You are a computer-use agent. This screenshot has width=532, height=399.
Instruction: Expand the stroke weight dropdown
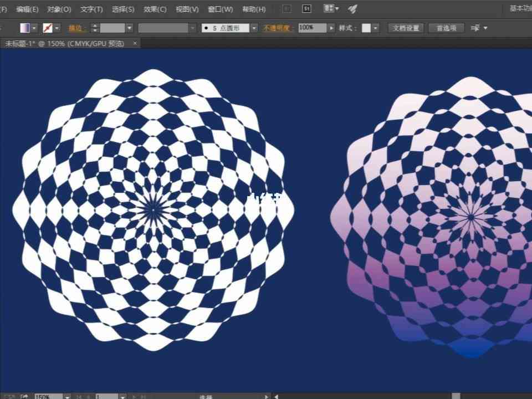coord(129,28)
